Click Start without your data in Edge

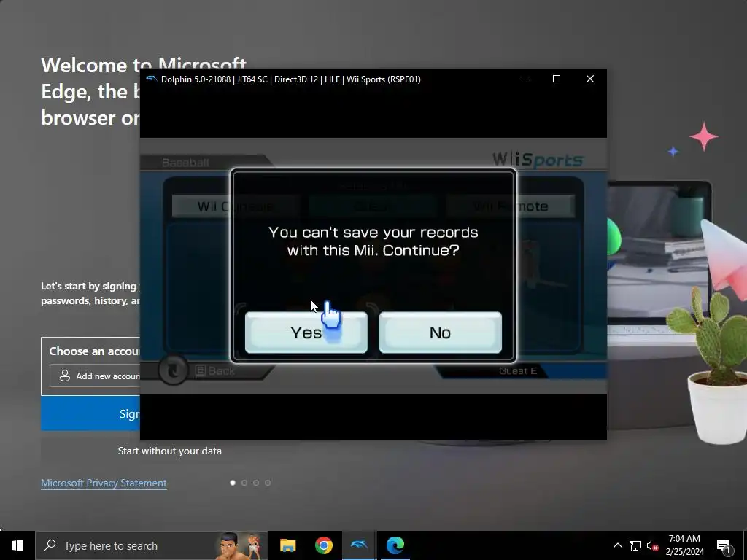click(x=169, y=451)
